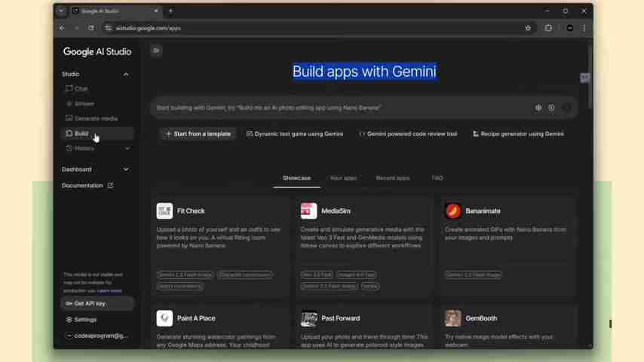Switch to the Recent apps tab
The height and width of the screenshot is (362, 644).
point(393,178)
